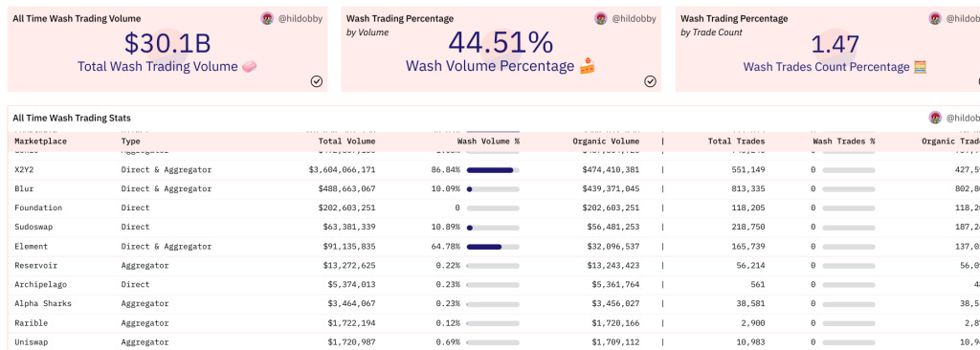Click the checkmark icon on the $30.1B card
Image resolution: width=980 pixels, height=350 pixels.
point(317,81)
